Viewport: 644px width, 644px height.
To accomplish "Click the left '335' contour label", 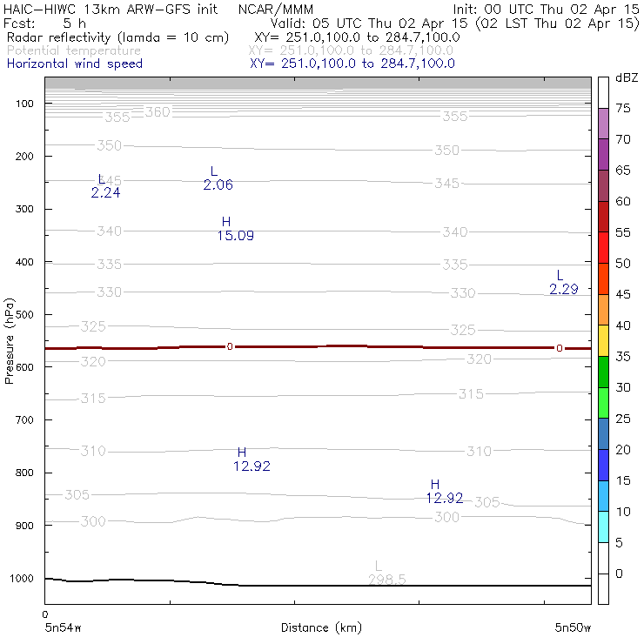I will click(110, 264).
